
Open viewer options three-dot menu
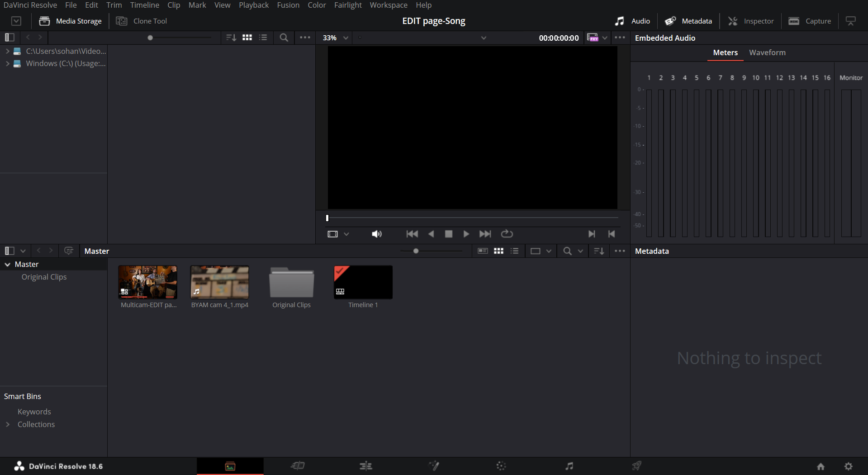(620, 38)
